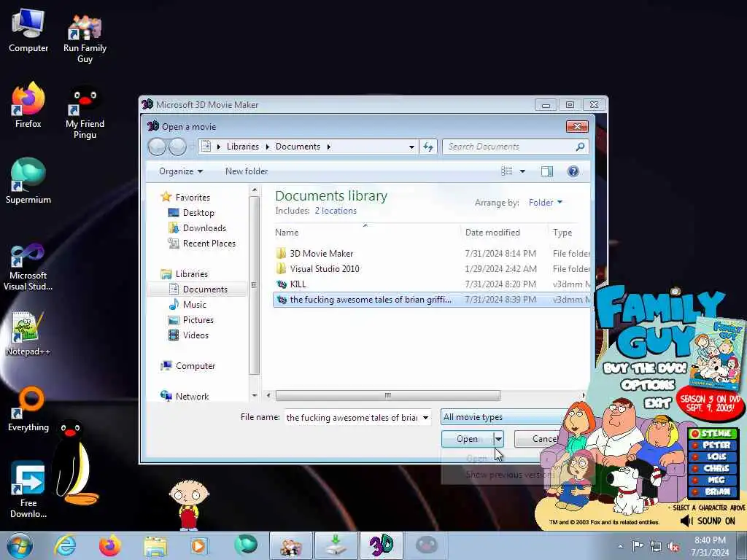
Task: Expand the arrow after Libraries in breadcrumb
Action: pyautogui.click(x=267, y=147)
